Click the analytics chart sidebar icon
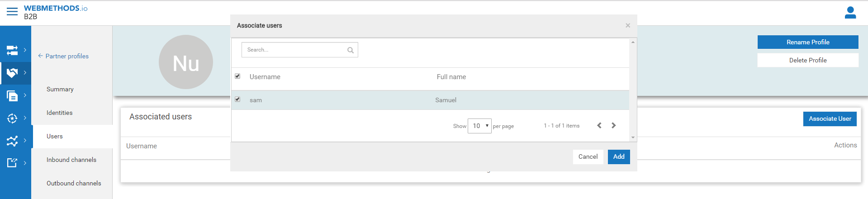The image size is (868, 199). pyautogui.click(x=12, y=141)
